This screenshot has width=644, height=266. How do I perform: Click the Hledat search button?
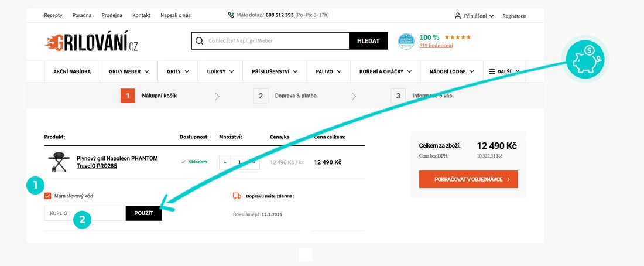[x=368, y=40]
